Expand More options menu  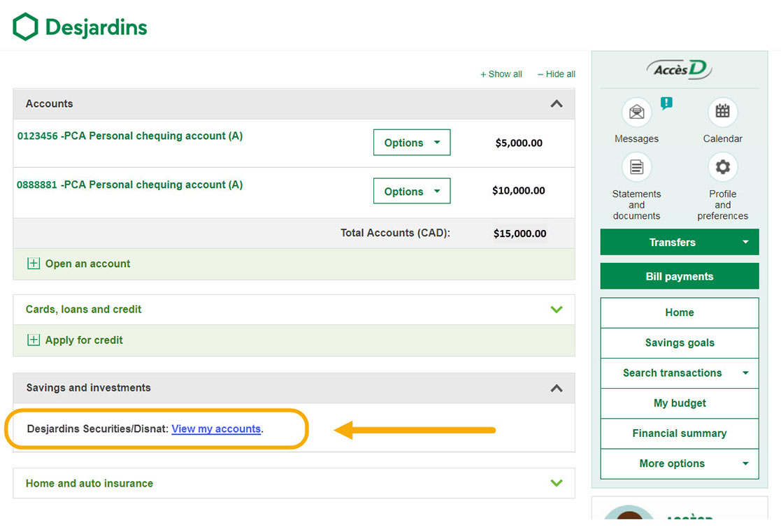coord(680,463)
